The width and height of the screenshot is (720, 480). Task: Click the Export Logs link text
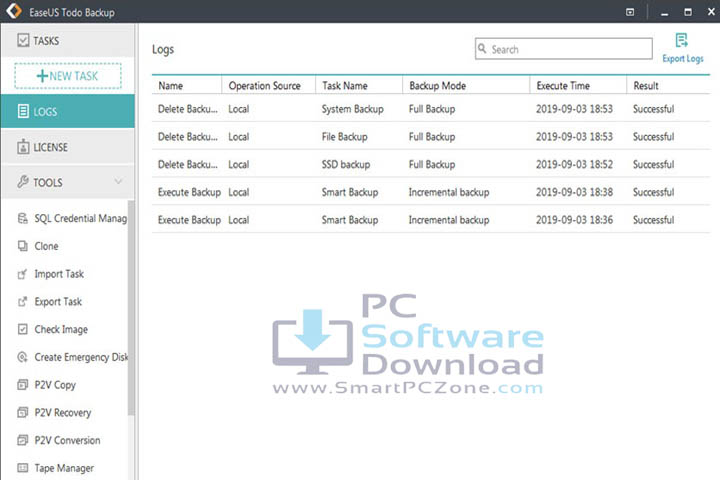[683, 59]
